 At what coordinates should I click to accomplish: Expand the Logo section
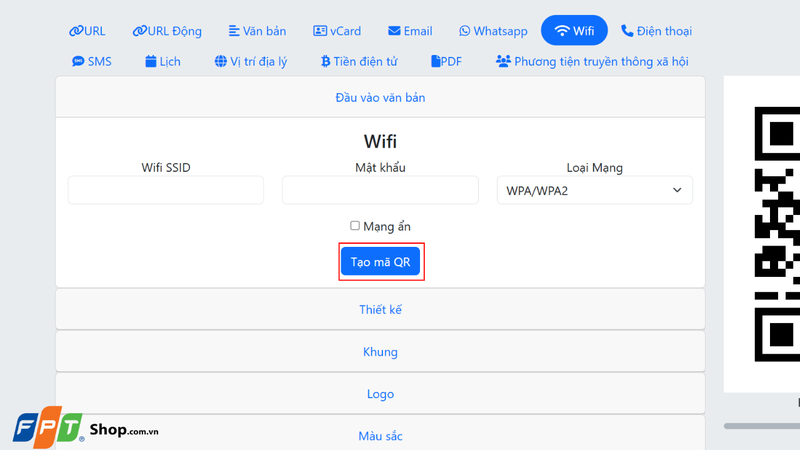(x=380, y=394)
